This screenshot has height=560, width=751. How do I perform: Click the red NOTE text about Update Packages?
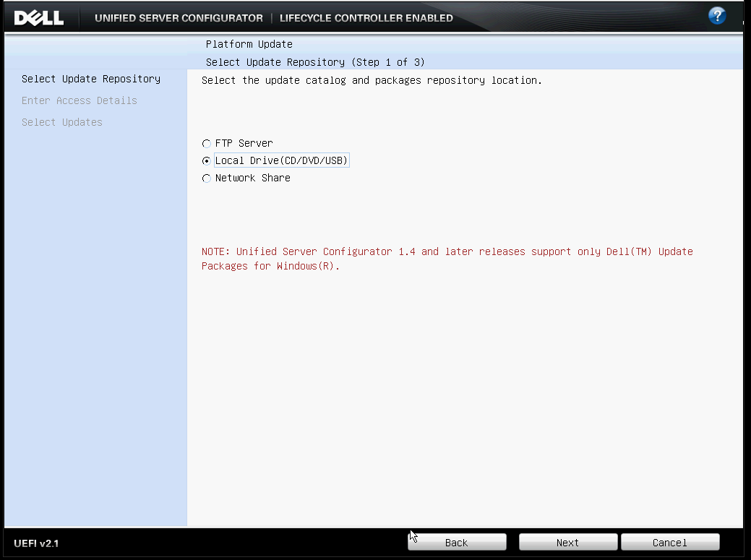click(x=447, y=259)
